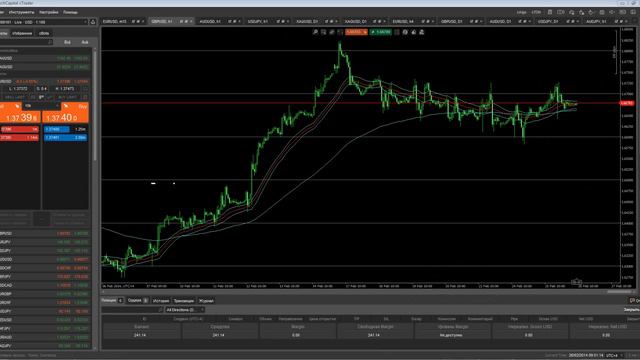Switch to the История tab
This screenshot has height=360, width=640.
click(x=160, y=301)
